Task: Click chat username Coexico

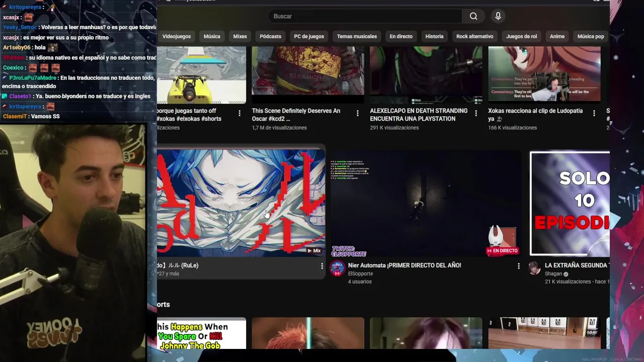Action: (14, 67)
